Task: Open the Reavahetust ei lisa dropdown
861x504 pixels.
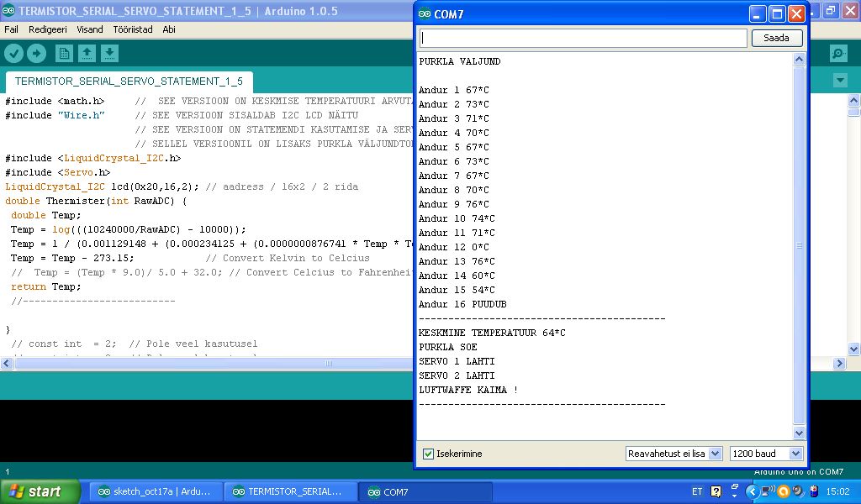Action: 673,454
